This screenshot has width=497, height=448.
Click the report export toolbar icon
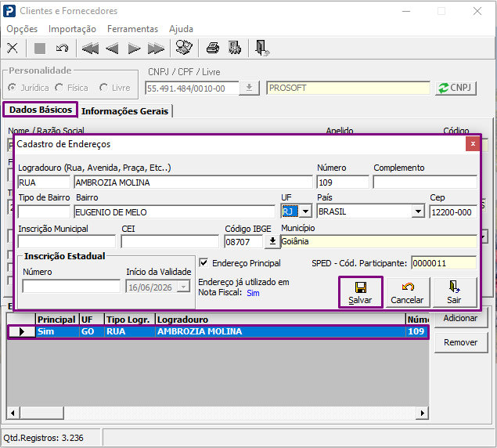pos(235,48)
